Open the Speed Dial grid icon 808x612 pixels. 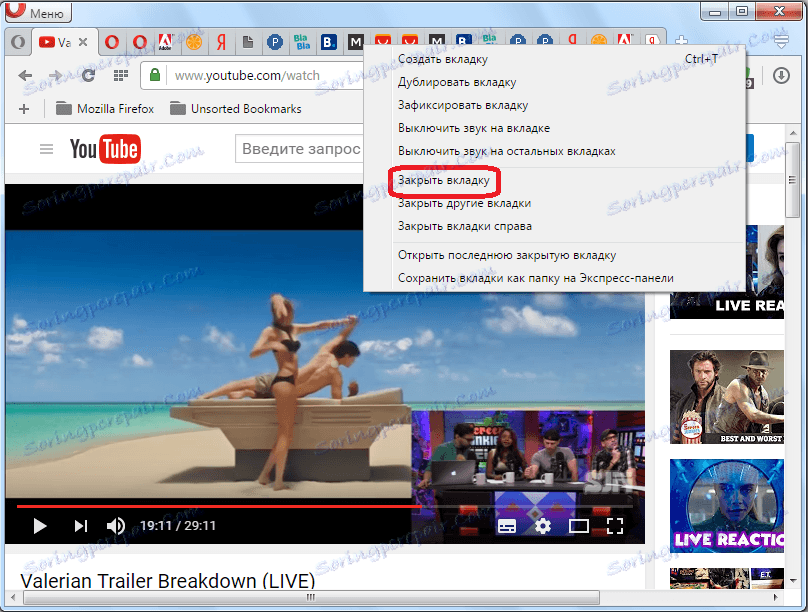tap(121, 76)
